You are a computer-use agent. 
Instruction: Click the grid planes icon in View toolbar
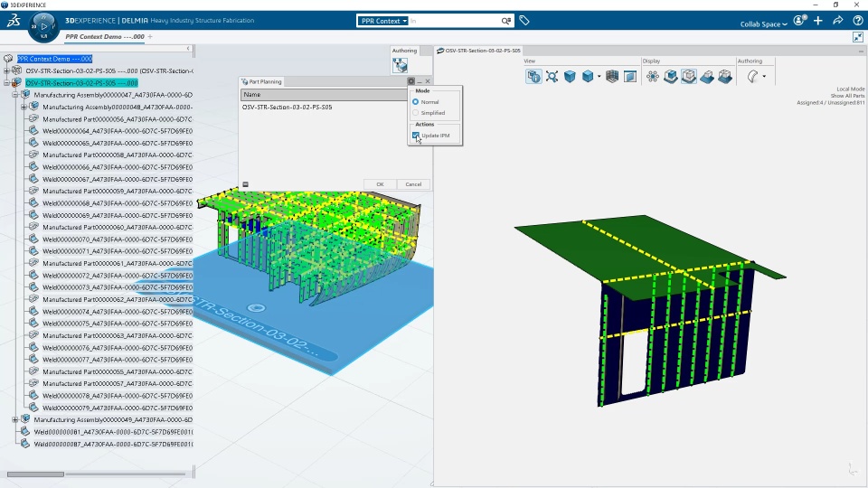pos(612,76)
